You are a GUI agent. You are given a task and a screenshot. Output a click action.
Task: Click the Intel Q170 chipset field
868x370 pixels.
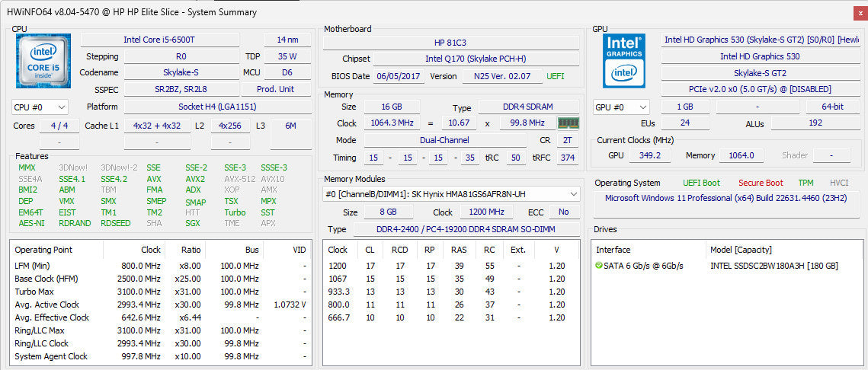(x=476, y=59)
